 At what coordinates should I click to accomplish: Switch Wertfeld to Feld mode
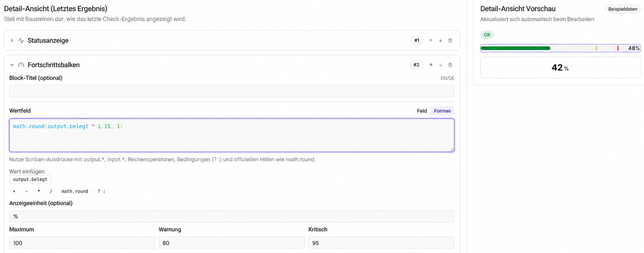coord(422,111)
